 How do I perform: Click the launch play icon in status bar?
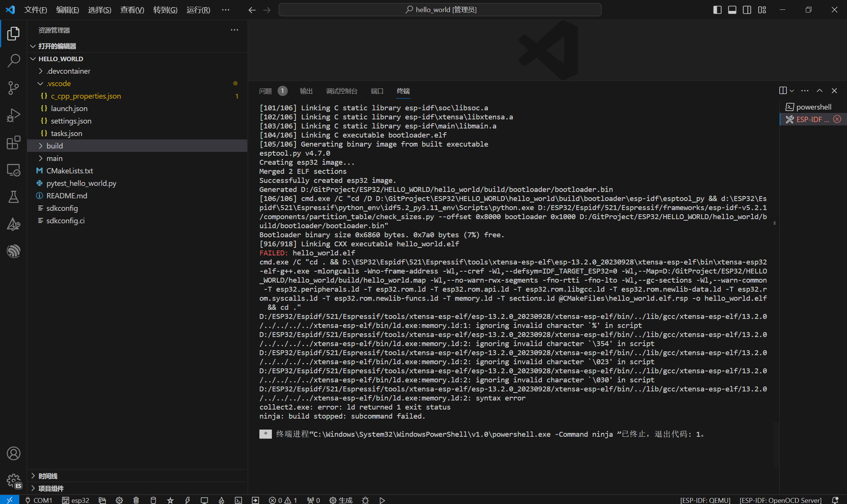pyautogui.click(x=382, y=500)
